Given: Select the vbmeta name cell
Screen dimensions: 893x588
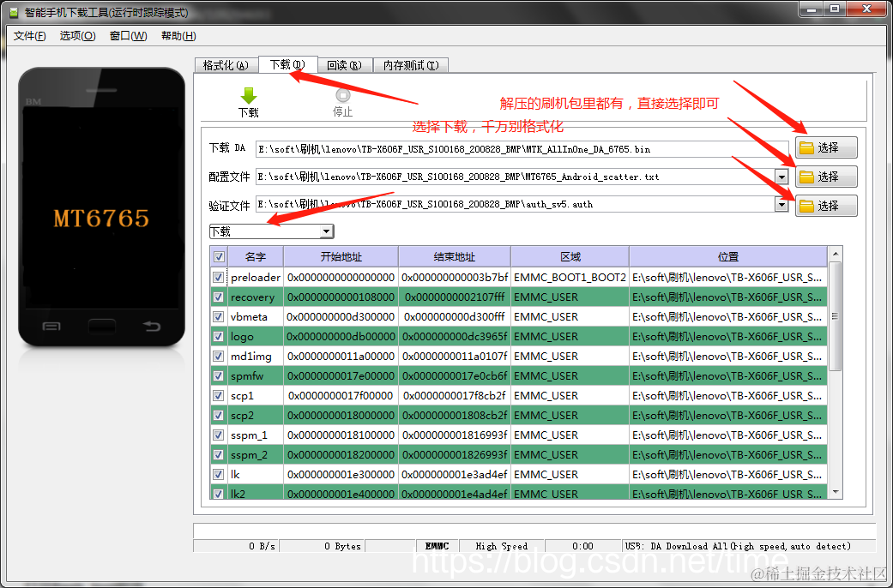Looking at the screenshot, I should (255, 317).
